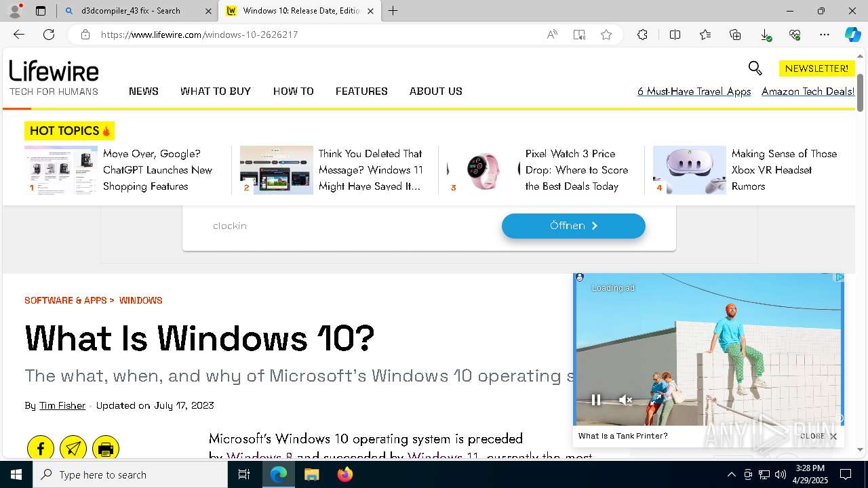Click the page vertical scrollbar thumb
The width and height of the screenshot is (868, 488).
861,91
